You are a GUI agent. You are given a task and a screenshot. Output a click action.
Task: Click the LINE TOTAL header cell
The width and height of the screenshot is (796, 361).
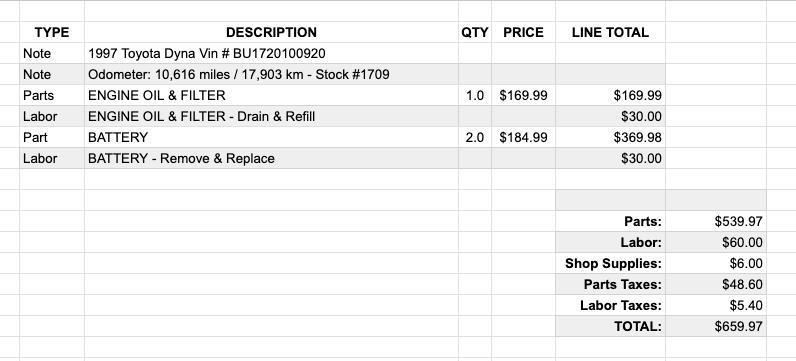(610, 32)
